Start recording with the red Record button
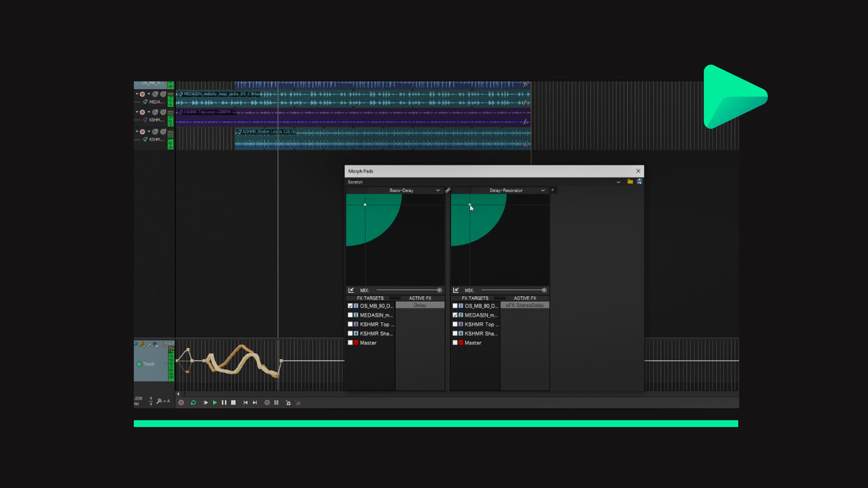Screen dimensions: 868x488 [181, 403]
